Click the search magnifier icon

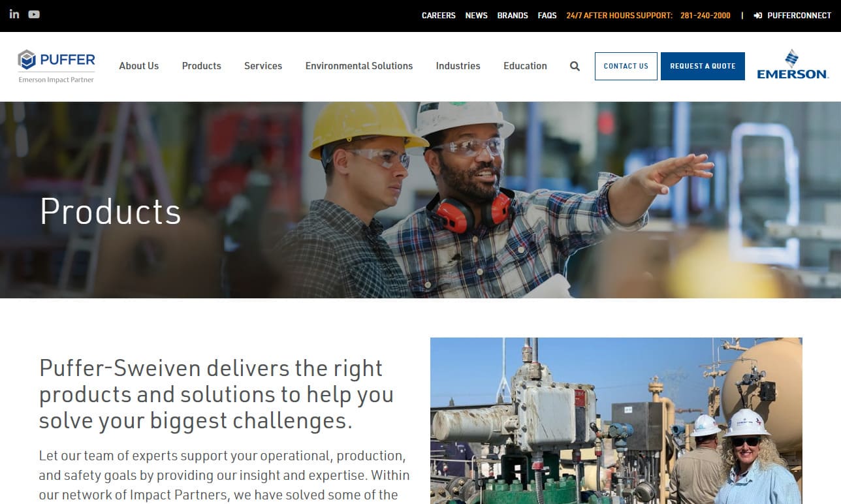pos(575,66)
